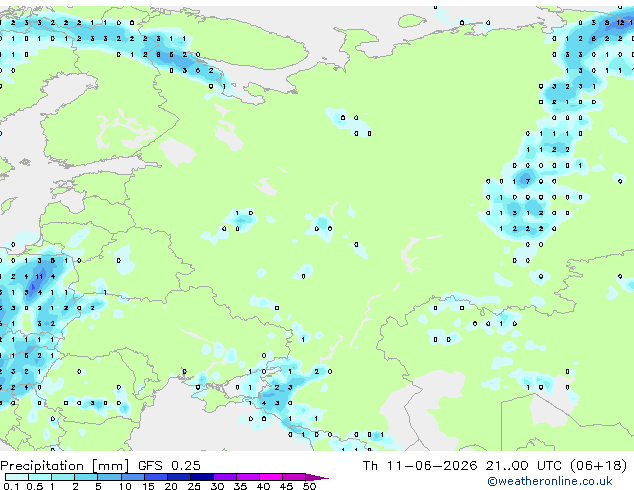Screen dimensions: 634x490
Task: Pick the legend swatch between 10 and 15
Action: pos(132,477)
